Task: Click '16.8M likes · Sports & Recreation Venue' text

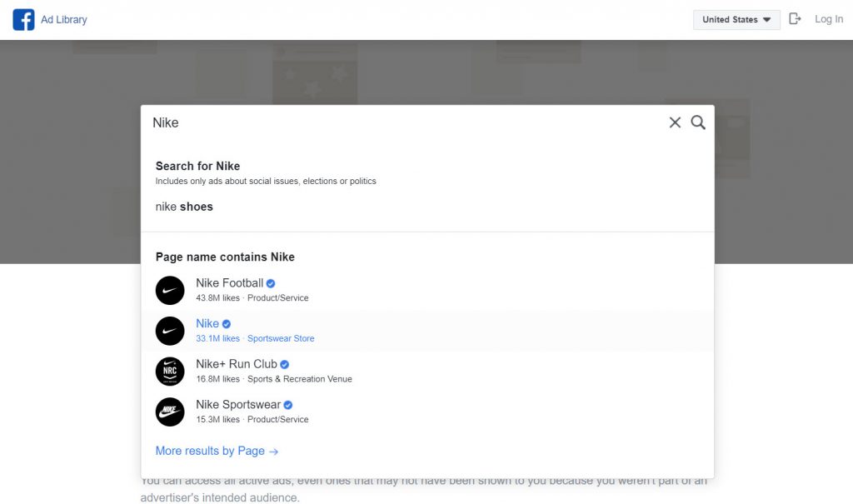Action: tap(273, 379)
